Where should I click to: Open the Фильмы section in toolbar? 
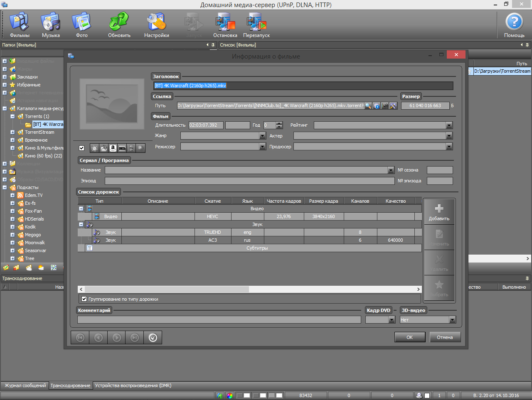[x=20, y=25]
